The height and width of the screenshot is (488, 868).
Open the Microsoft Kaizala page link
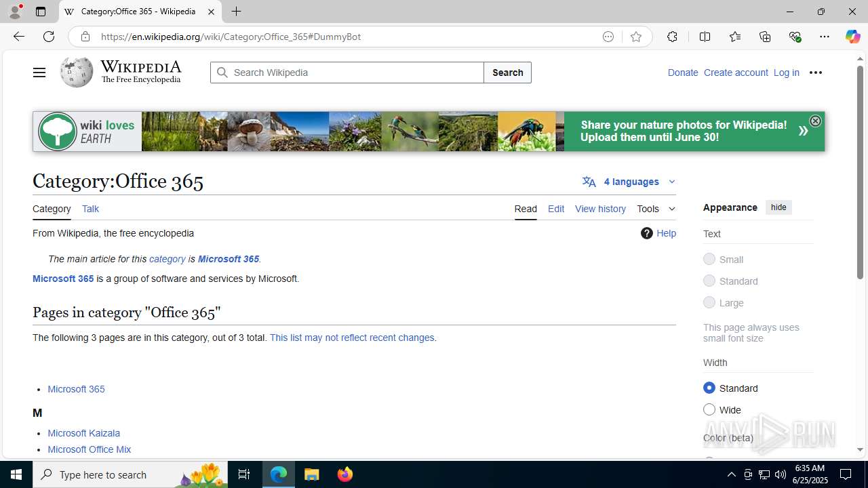click(83, 433)
